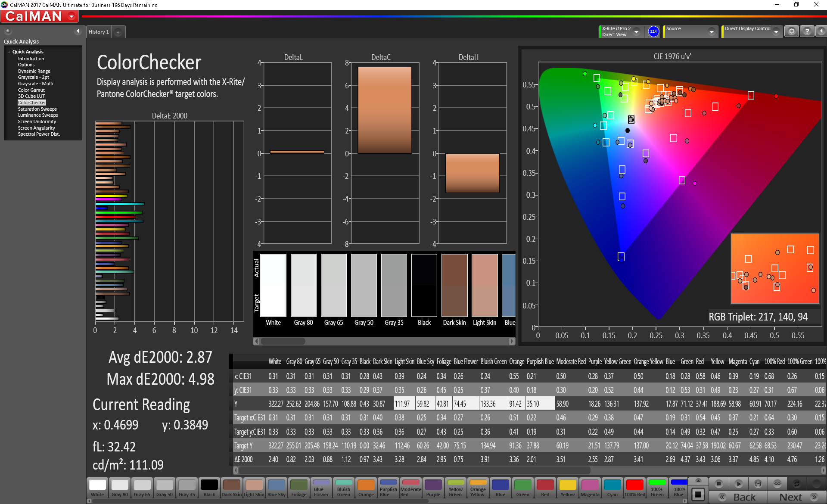
Task: Open Screen Uniformity page
Action: [37, 121]
